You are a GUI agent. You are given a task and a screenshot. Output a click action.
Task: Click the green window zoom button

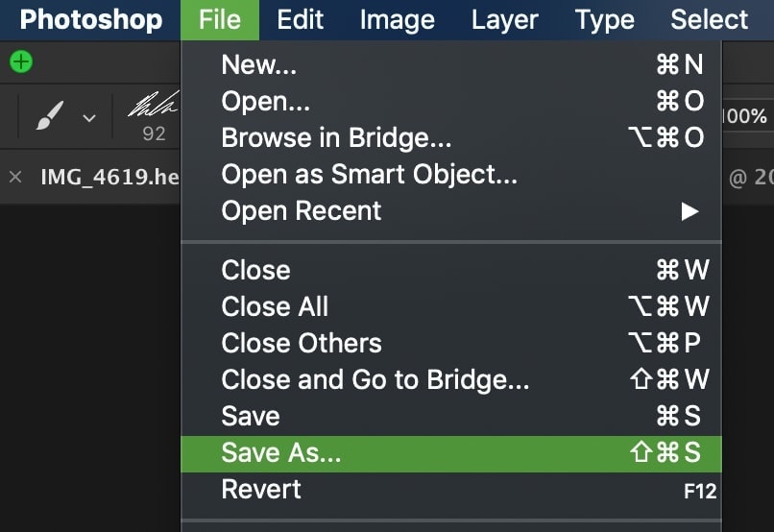tap(21, 62)
